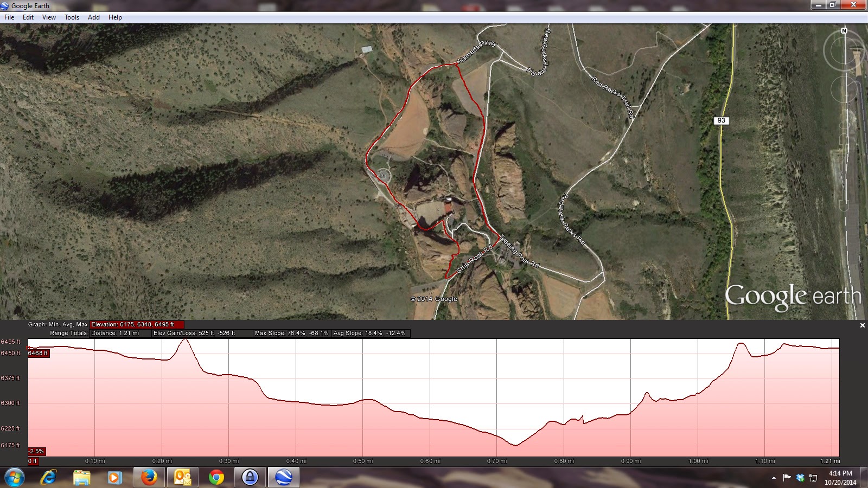Click the -2.5% slope readout tag

(36, 451)
